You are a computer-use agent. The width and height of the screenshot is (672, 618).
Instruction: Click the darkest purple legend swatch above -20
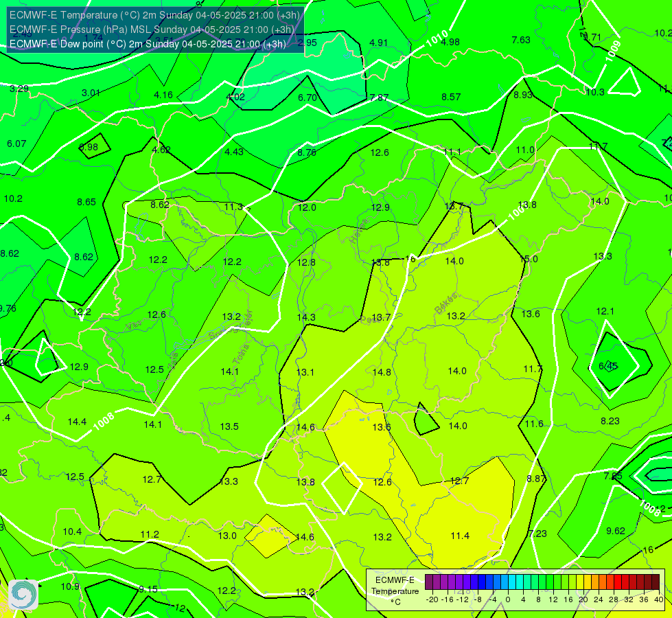[429, 582]
